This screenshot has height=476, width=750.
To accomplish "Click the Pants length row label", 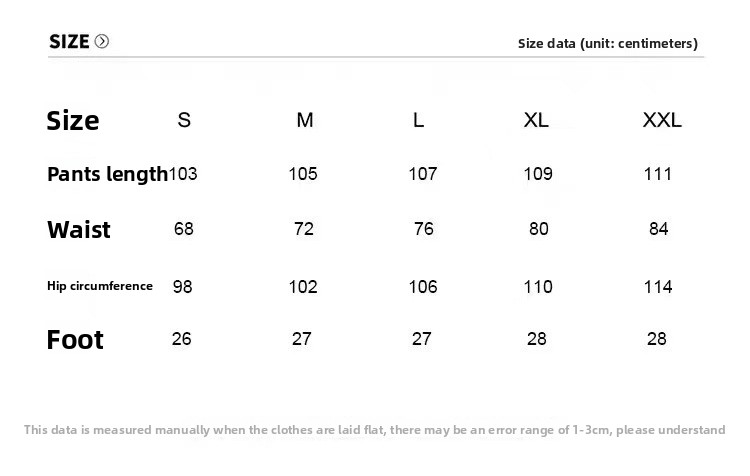I will pos(108,175).
